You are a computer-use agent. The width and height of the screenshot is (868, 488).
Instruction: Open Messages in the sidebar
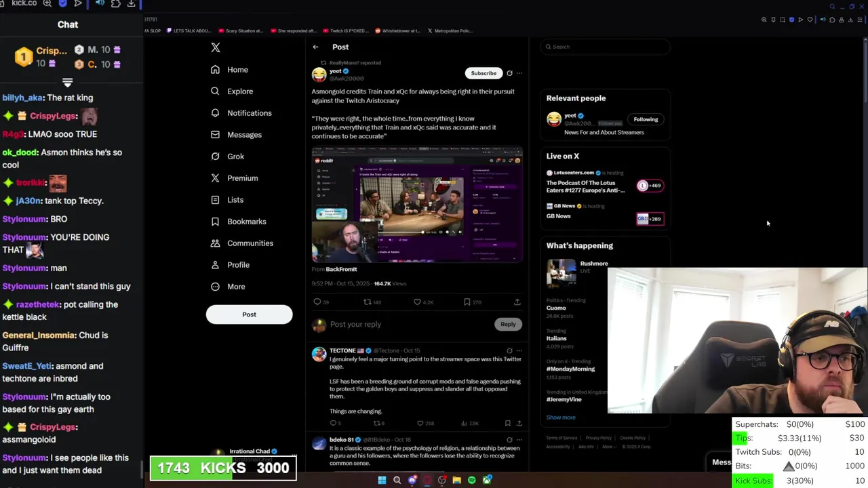[x=236, y=135]
